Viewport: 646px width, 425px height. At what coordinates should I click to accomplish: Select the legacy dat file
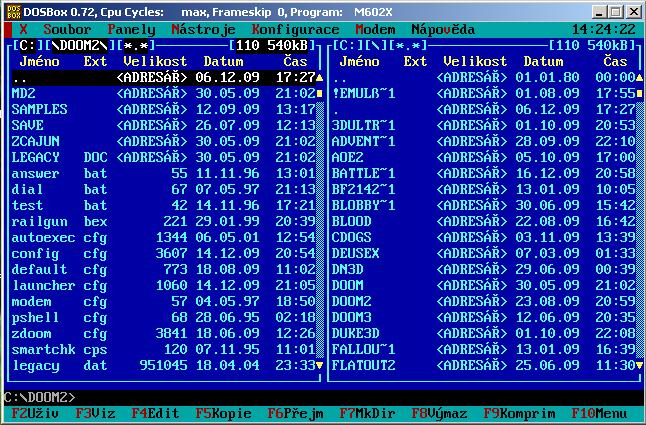(164, 365)
